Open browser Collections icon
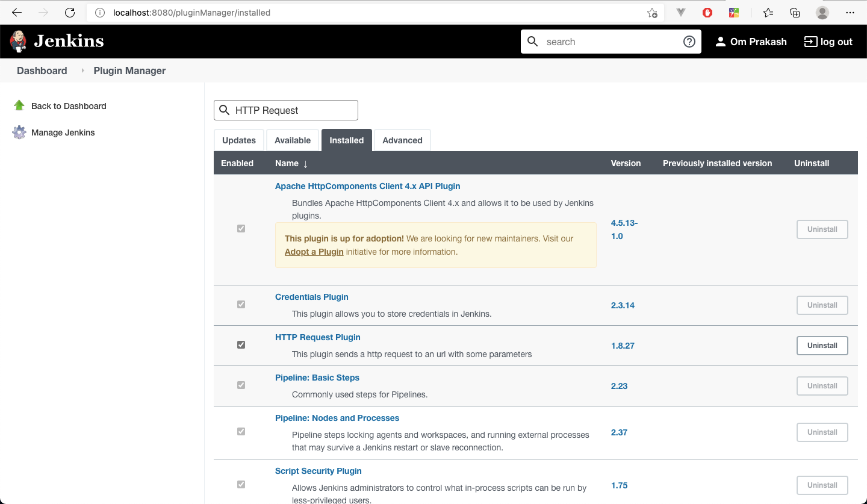Screen dimensions: 867x504 click(x=795, y=13)
